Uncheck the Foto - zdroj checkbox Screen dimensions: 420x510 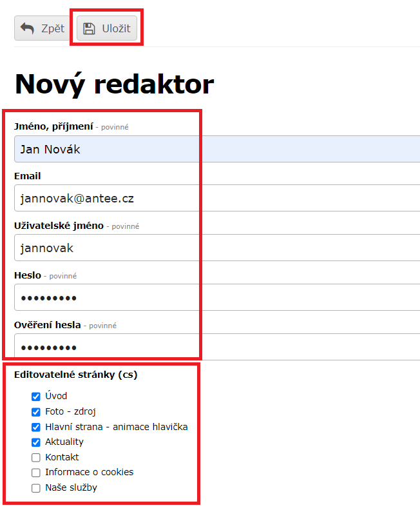coord(36,411)
